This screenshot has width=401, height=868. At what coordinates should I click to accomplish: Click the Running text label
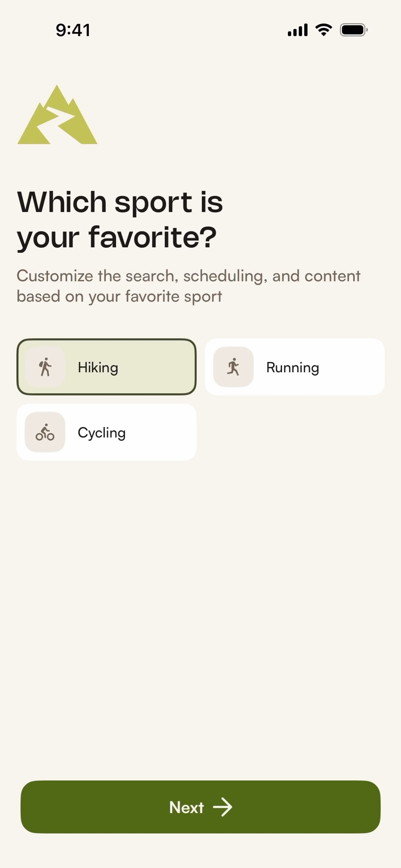click(292, 367)
